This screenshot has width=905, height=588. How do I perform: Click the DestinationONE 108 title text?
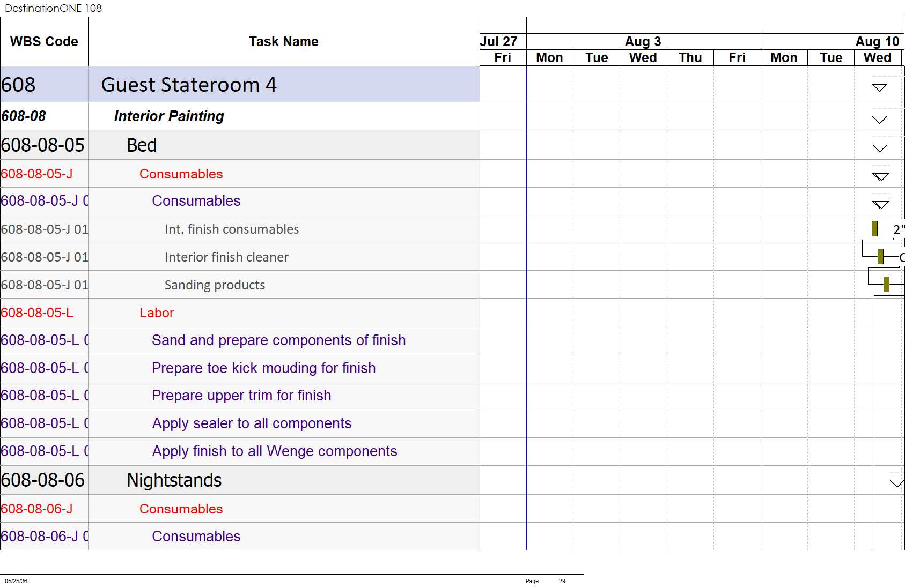(x=53, y=8)
